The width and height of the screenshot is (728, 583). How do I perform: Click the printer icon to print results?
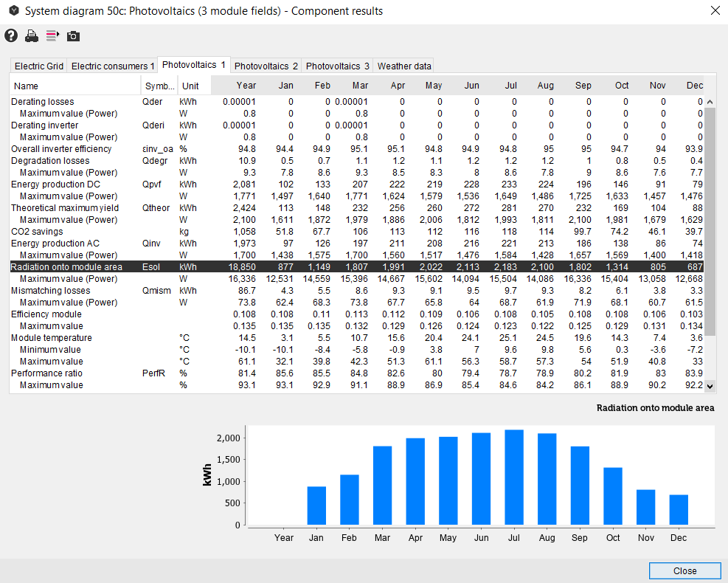point(32,35)
